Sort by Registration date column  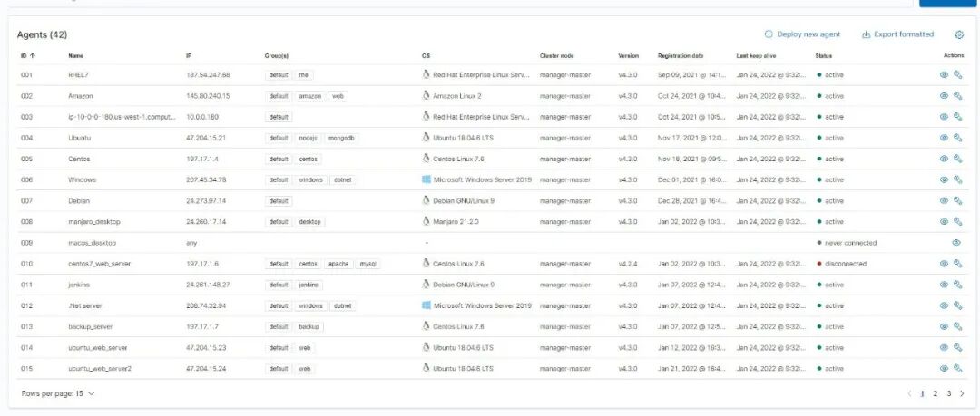[x=680, y=55]
